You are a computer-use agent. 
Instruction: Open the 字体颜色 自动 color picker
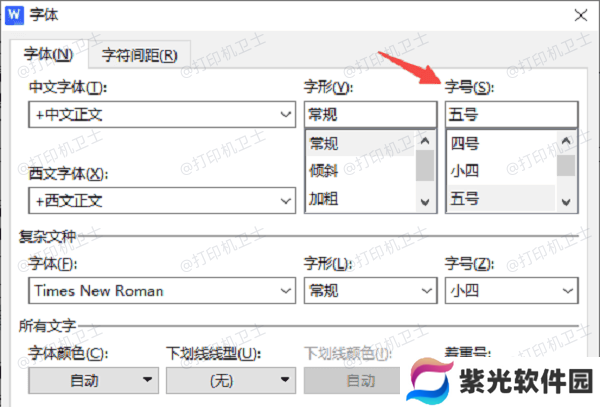[93, 381]
